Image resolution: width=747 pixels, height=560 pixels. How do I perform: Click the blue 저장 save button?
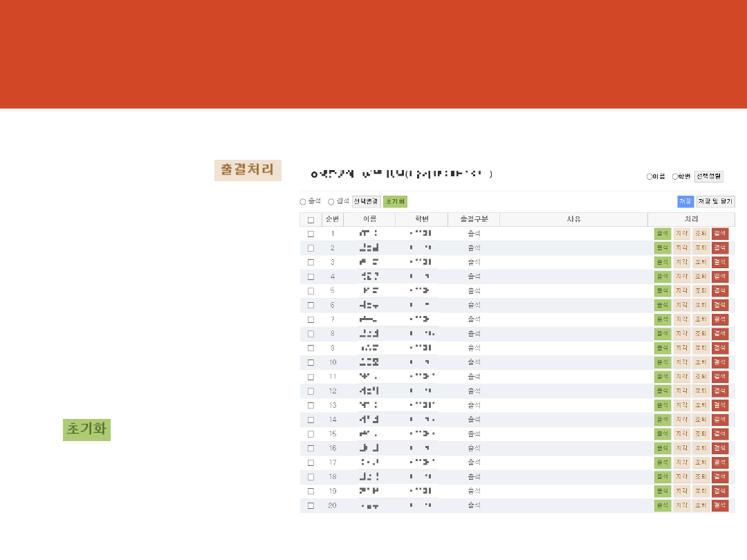685,201
